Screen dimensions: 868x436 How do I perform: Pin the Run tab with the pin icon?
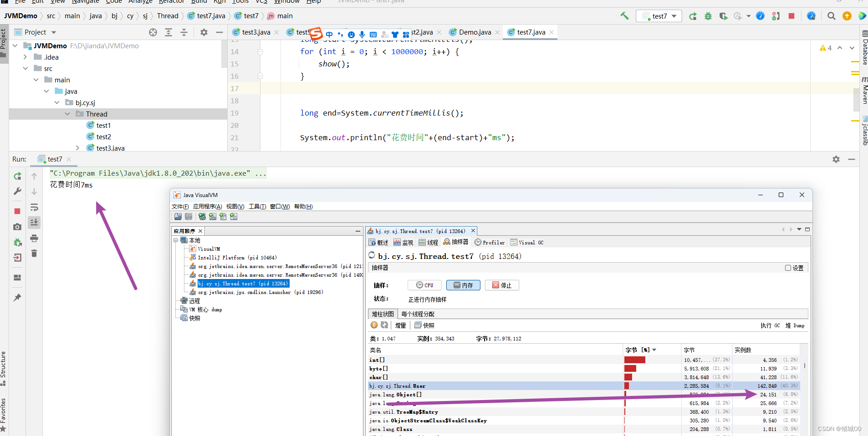coord(17,298)
